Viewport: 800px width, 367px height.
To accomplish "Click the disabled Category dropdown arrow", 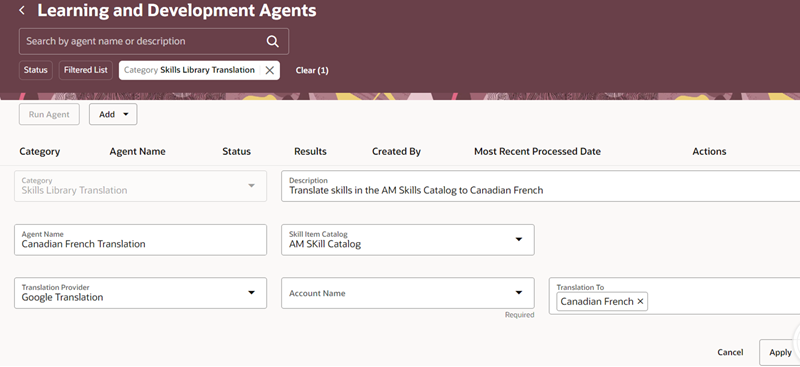I will click(251, 186).
